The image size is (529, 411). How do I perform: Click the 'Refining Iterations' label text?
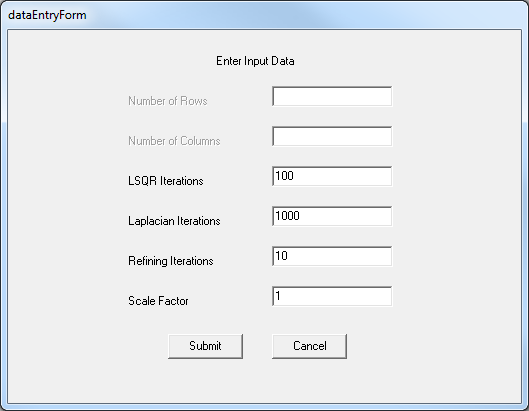pyautogui.click(x=171, y=261)
